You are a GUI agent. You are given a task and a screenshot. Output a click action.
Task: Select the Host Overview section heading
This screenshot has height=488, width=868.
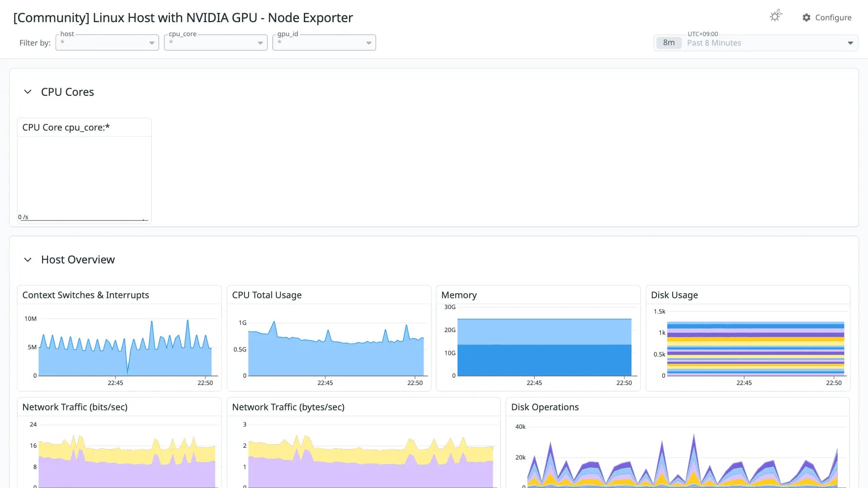pos(78,260)
